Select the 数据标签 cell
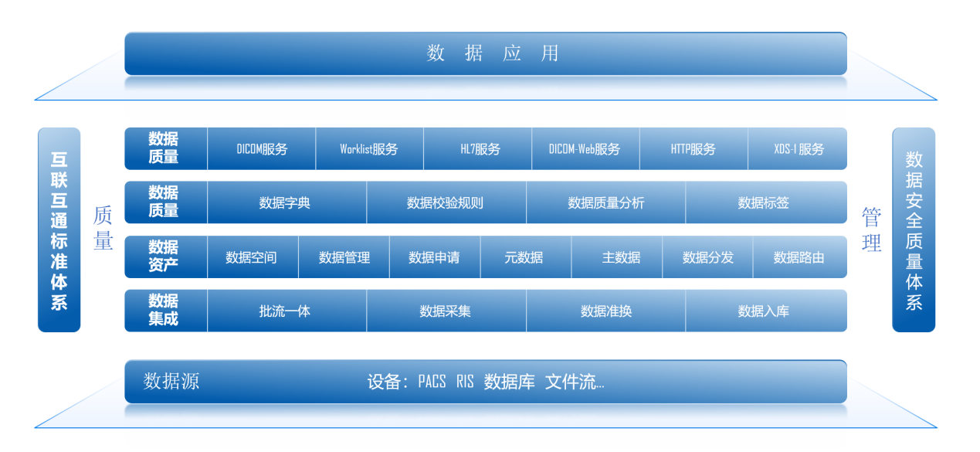This screenshot has width=980, height=452. point(765,203)
